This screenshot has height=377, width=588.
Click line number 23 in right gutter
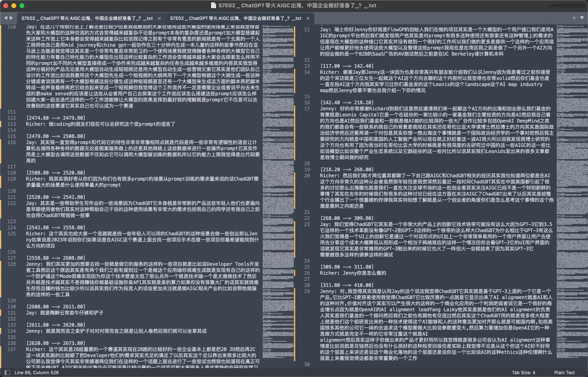coord(307,224)
